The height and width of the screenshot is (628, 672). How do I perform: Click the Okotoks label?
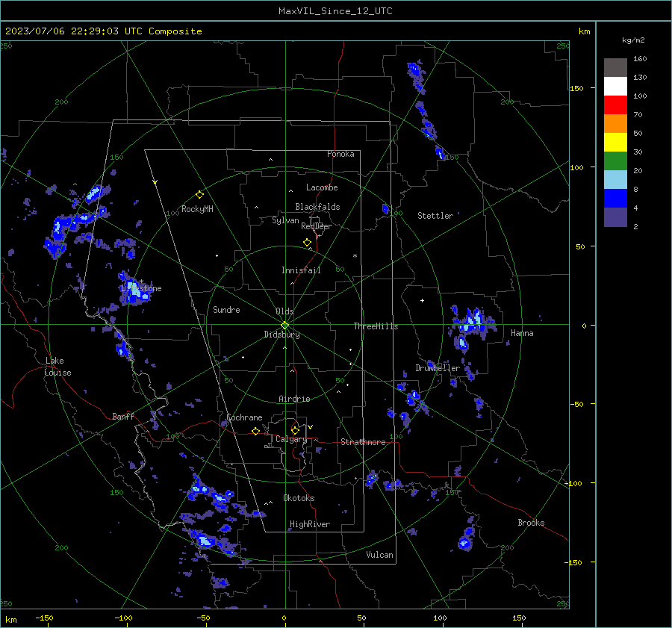(x=299, y=498)
